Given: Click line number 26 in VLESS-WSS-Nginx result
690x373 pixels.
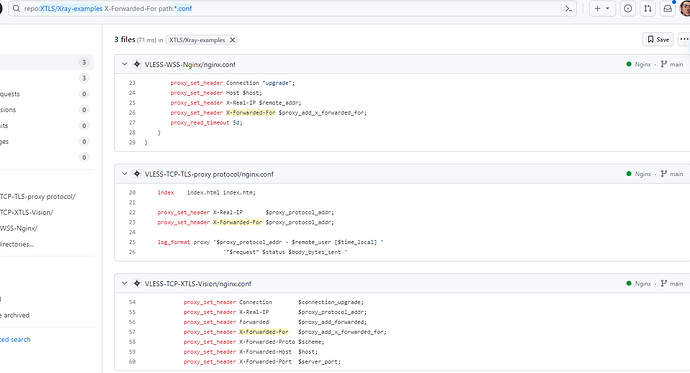Looking at the screenshot, I should click(132, 113).
